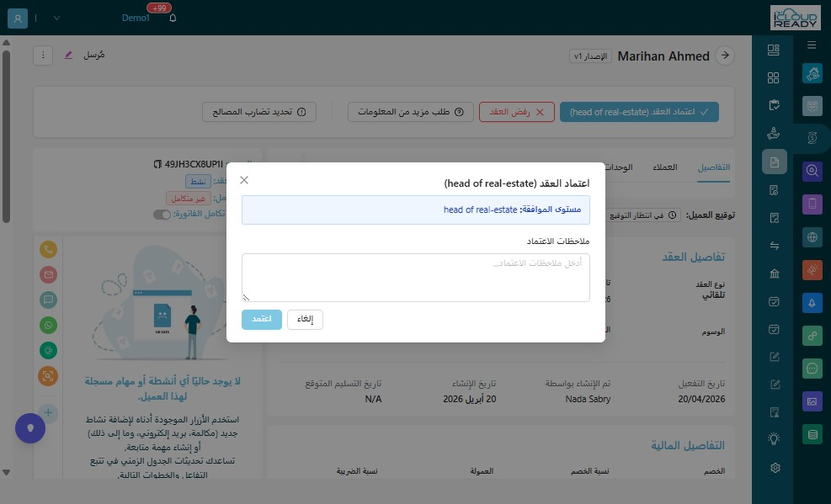Open the highlighted contracts document icon
Screen dimensions: 831x504
pos(775,162)
